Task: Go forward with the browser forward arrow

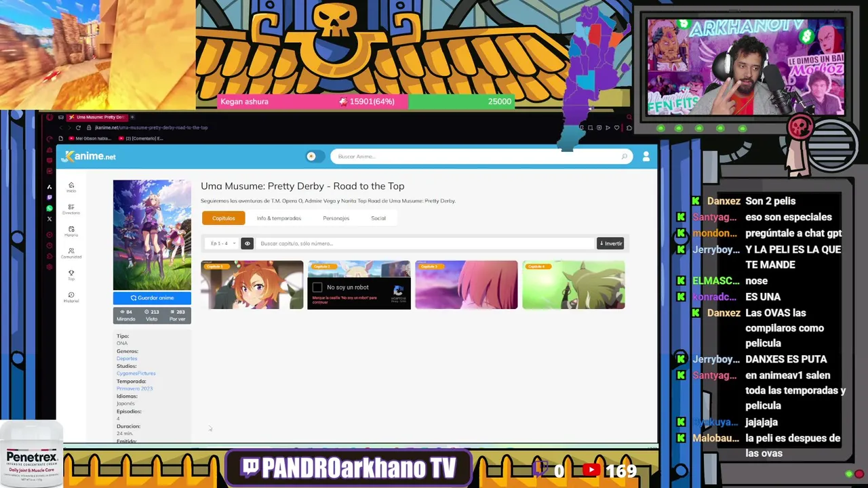Action: 69,127
